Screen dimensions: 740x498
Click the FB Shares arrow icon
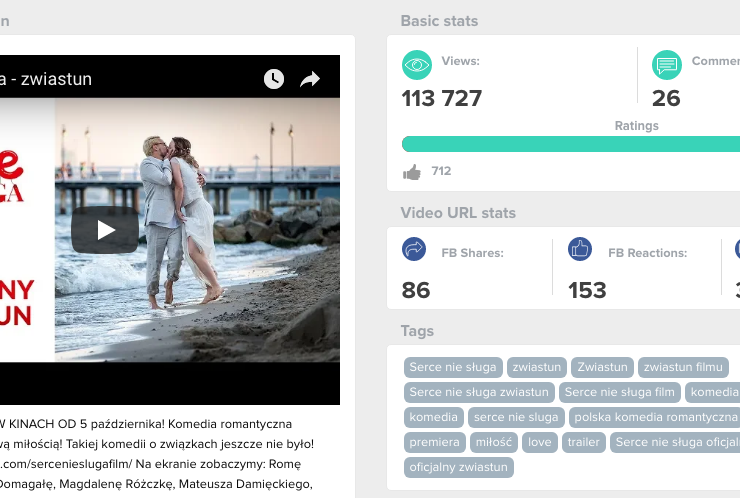(415, 249)
